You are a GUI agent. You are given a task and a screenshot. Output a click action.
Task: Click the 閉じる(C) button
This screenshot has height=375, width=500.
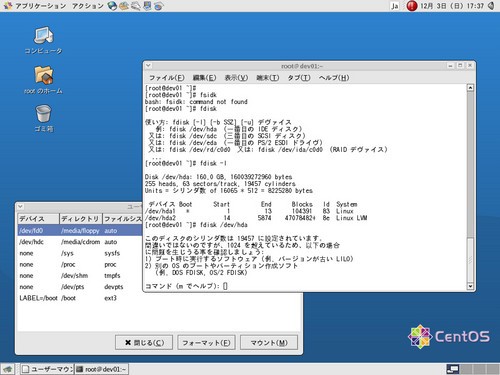(144, 343)
